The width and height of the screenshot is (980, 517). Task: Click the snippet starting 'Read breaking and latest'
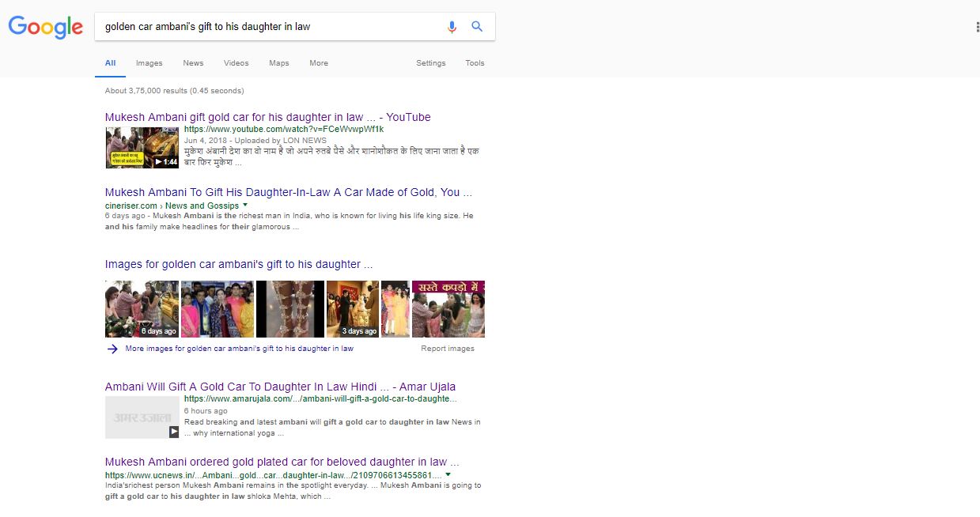click(x=332, y=428)
